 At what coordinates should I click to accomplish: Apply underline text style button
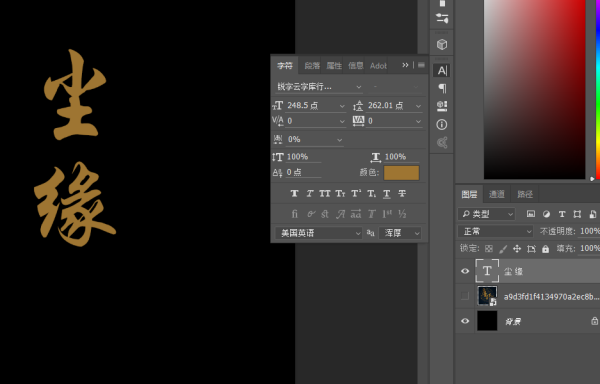[387, 194]
